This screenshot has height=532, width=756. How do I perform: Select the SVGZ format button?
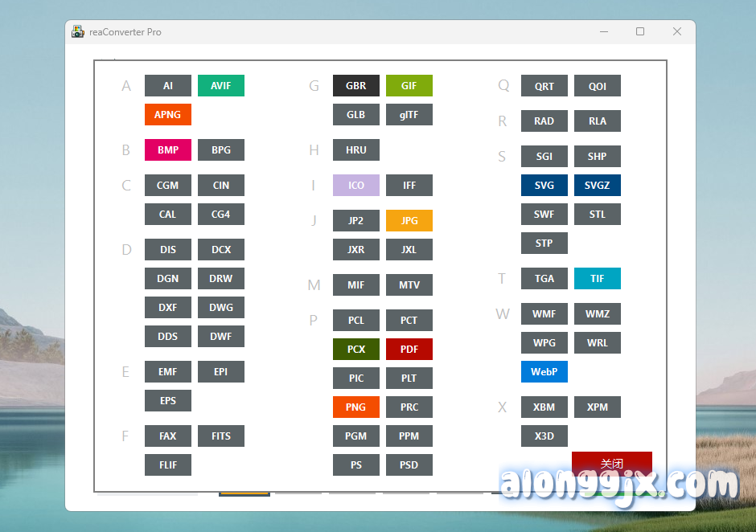[597, 186]
